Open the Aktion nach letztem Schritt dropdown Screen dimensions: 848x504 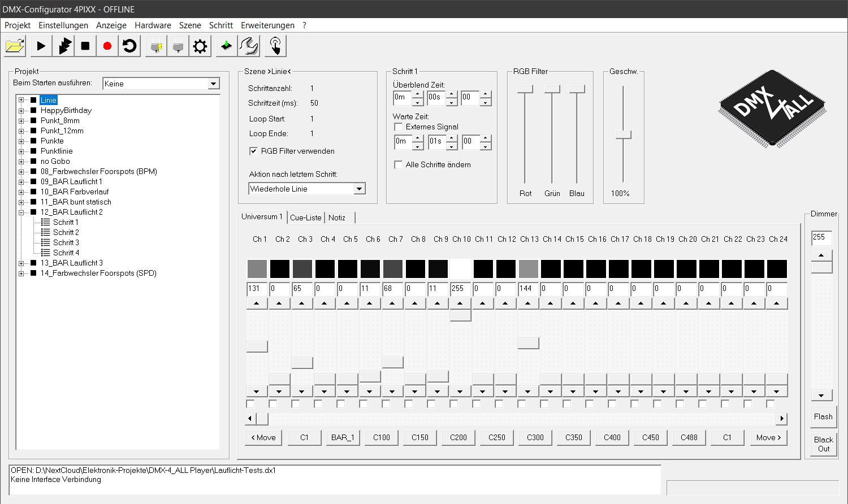point(360,189)
